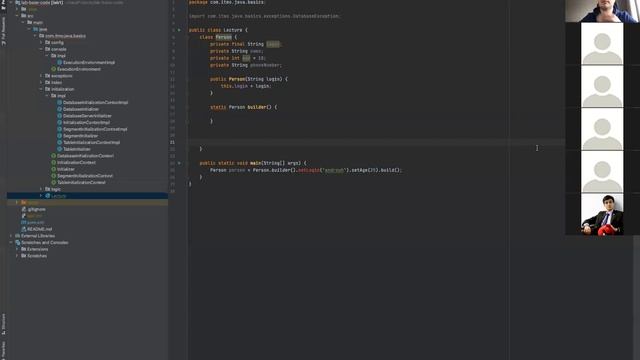This screenshot has width=640, height=360.
Task: Open the Favorites tool window tab
Action: click(4, 351)
